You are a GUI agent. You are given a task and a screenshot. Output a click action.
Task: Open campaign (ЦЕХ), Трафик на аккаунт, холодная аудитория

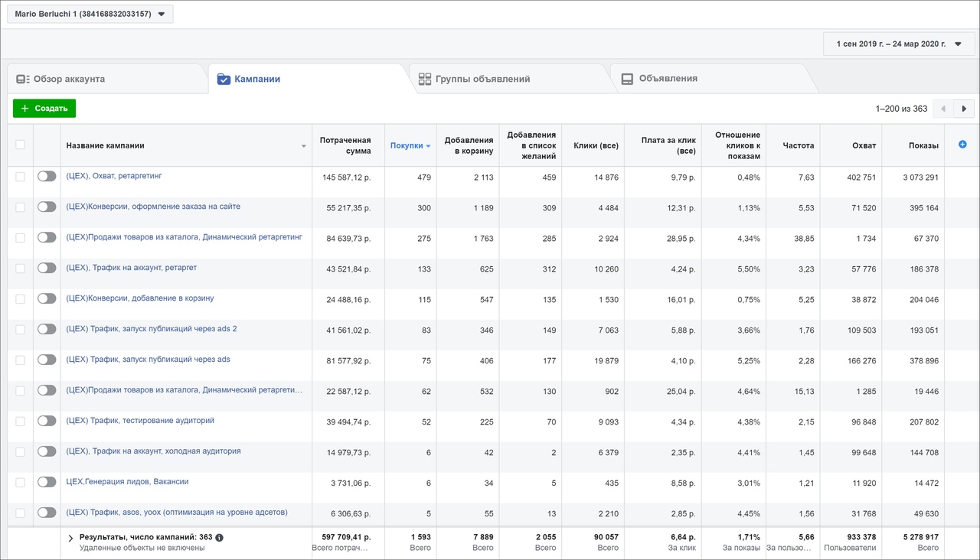(154, 451)
